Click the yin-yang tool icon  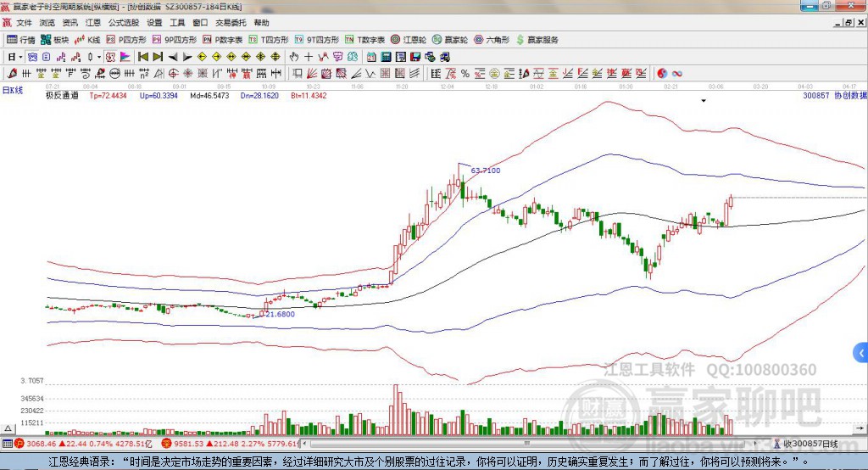[x=662, y=73]
